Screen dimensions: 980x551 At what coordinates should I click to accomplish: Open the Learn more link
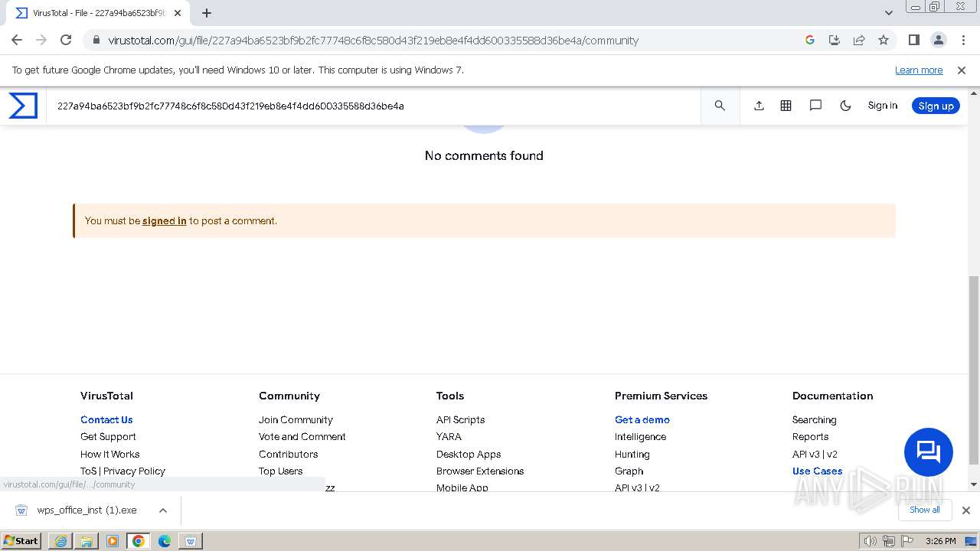click(x=919, y=70)
